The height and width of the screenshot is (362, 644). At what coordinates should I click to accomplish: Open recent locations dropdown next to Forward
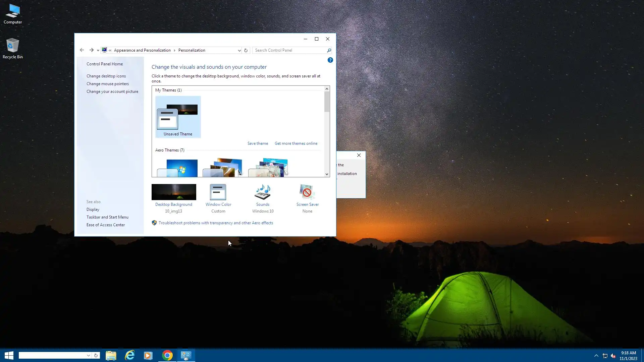98,51
